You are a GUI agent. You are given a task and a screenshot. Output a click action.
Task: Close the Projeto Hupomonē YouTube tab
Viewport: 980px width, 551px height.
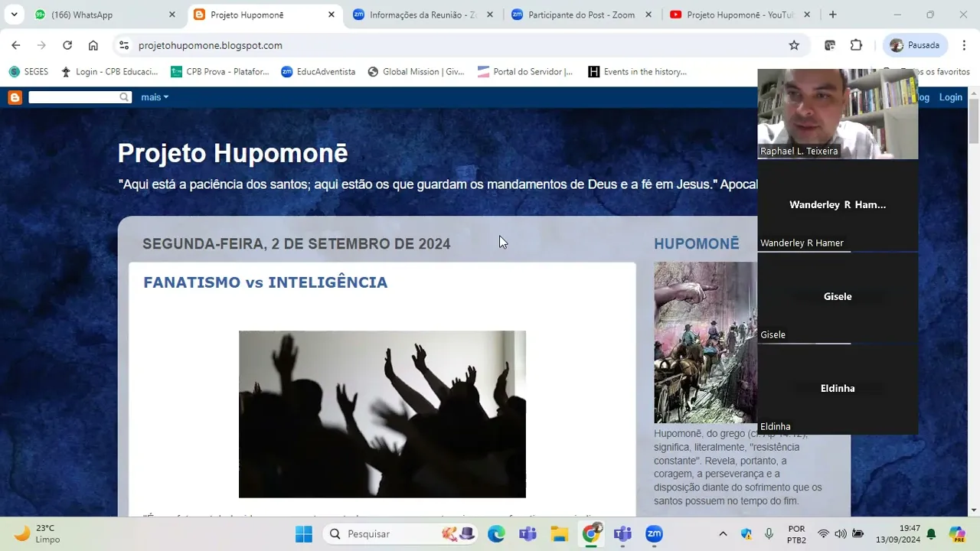point(807,15)
